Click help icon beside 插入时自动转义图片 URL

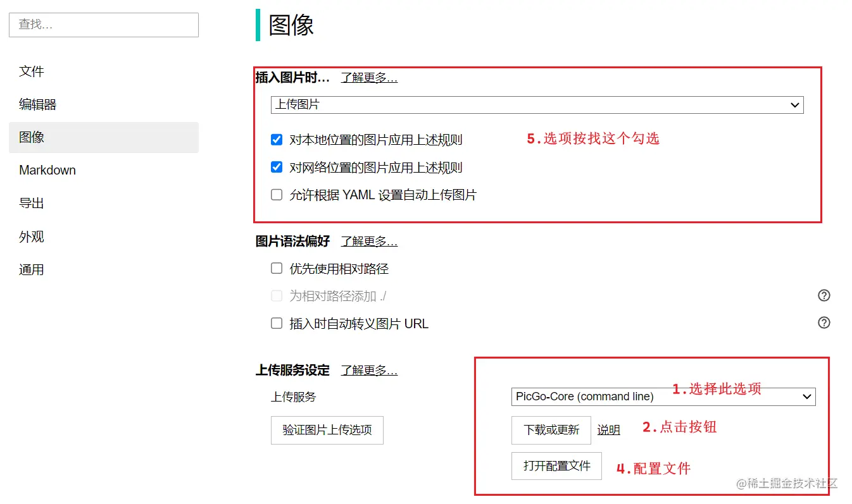[x=824, y=323]
